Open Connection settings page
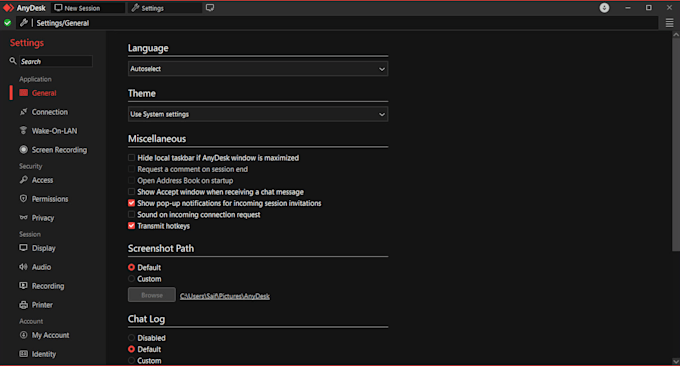The height and width of the screenshot is (366, 680). pos(50,112)
